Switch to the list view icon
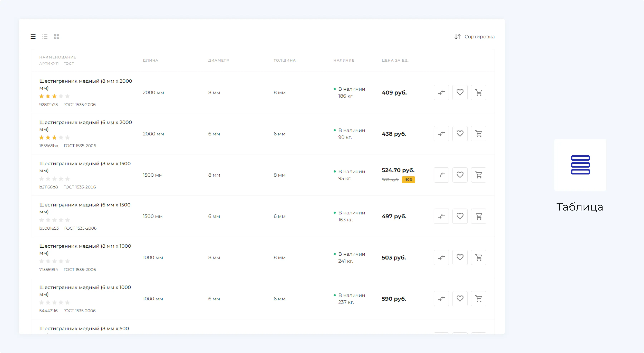This screenshot has height=353, width=644. tap(45, 36)
